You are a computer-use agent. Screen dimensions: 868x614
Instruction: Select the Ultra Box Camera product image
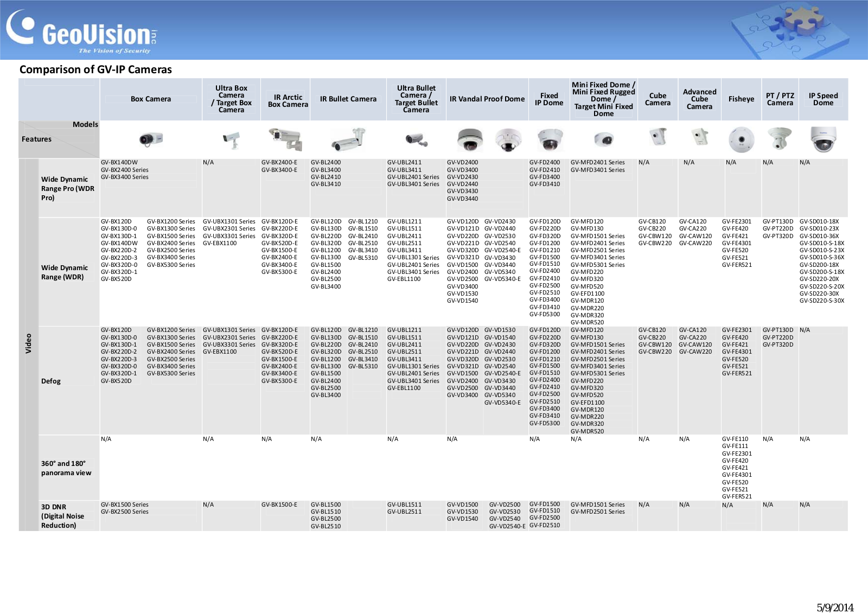(x=231, y=140)
